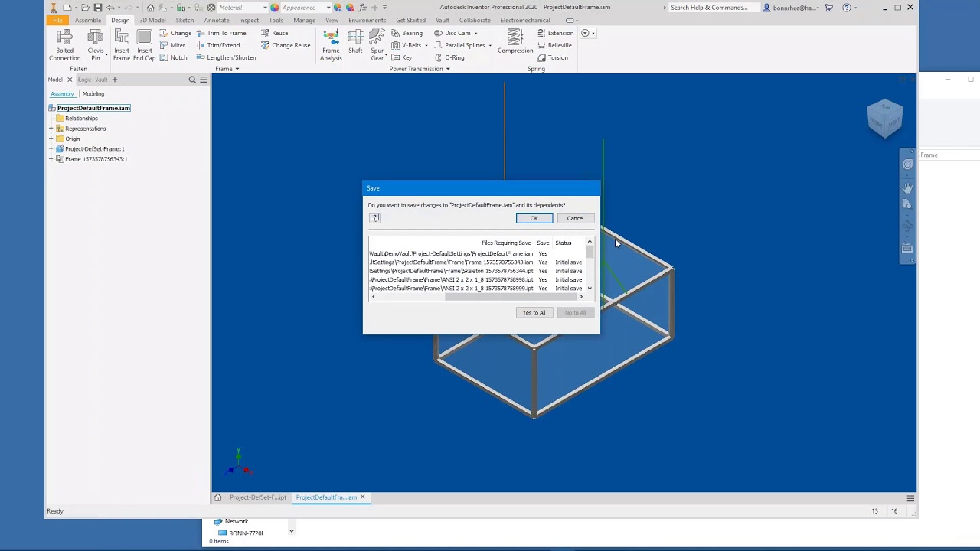The height and width of the screenshot is (551, 980).
Task: Open the V-Belts dropdown arrow
Action: [x=426, y=45]
